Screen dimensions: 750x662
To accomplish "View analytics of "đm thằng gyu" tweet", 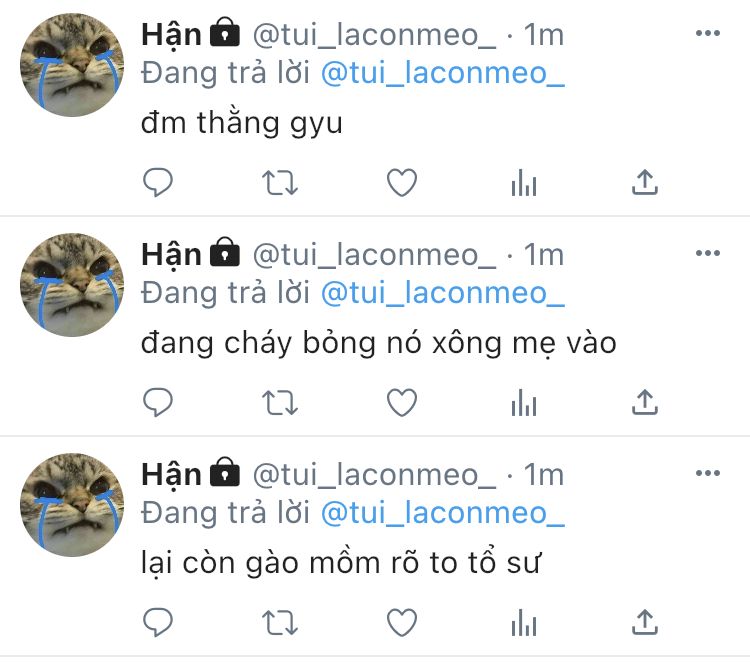I will [524, 183].
